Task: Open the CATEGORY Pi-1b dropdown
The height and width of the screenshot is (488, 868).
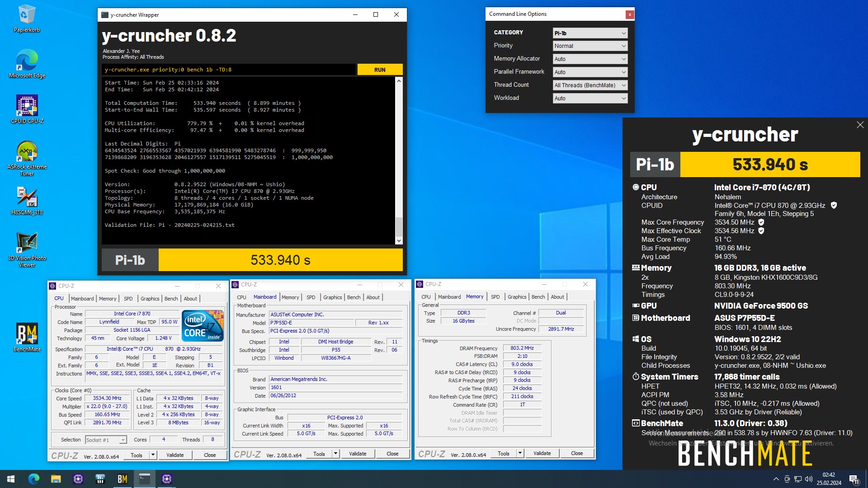Action: [x=590, y=33]
